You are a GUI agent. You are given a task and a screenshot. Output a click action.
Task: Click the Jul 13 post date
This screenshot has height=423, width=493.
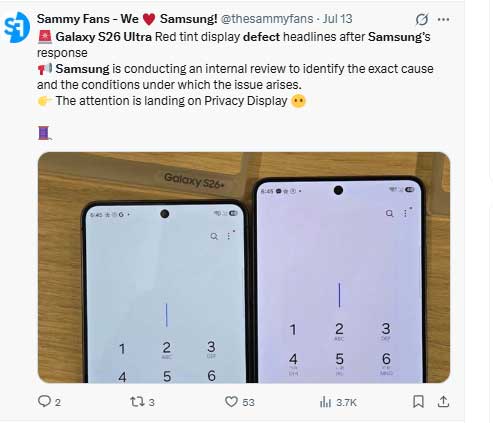tap(337, 19)
